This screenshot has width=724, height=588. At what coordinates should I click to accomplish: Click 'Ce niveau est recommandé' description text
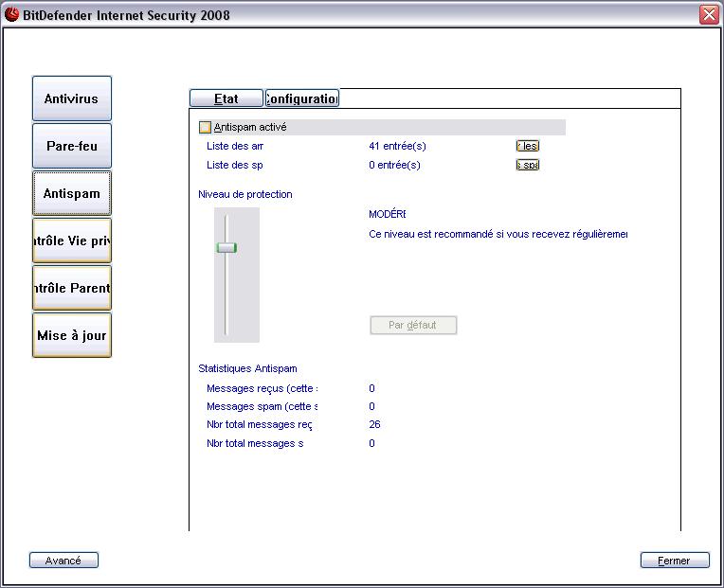498,234
